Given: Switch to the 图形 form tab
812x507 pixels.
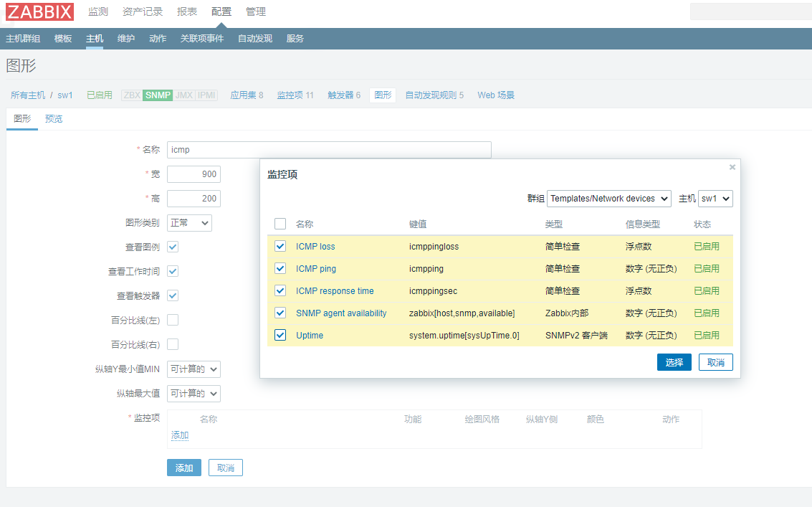Looking at the screenshot, I should pos(22,119).
